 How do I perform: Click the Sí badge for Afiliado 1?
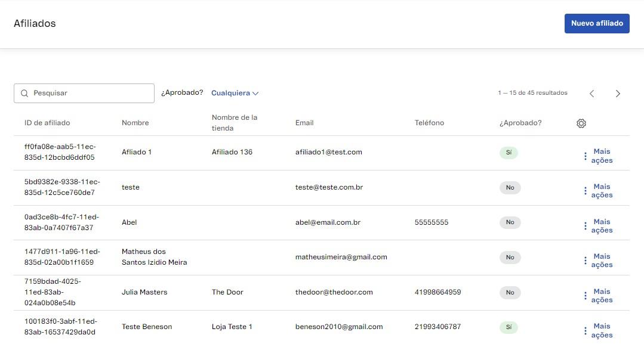point(509,153)
